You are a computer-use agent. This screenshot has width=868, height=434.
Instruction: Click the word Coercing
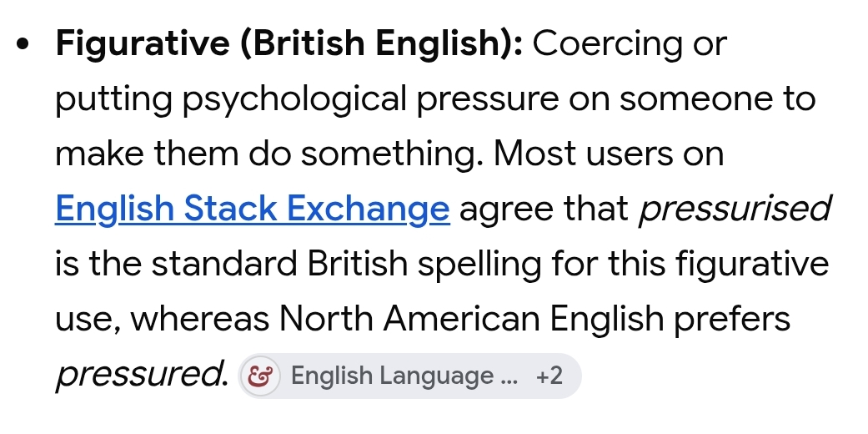[x=607, y=43]
